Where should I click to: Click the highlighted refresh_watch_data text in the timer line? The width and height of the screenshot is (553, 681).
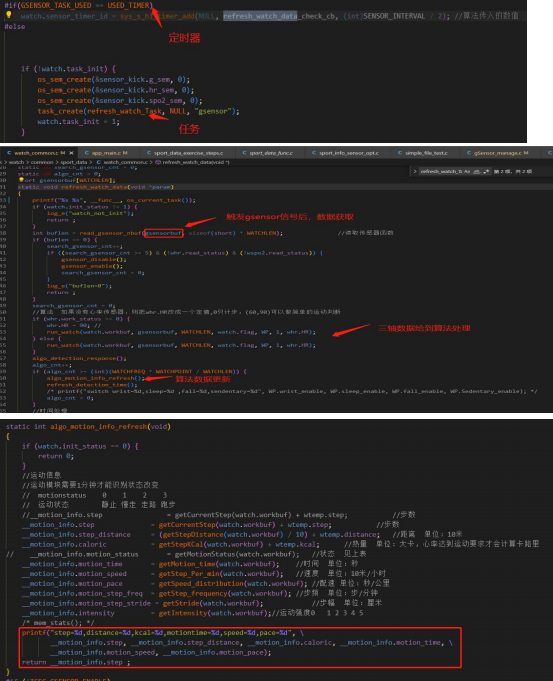point(260,16)
